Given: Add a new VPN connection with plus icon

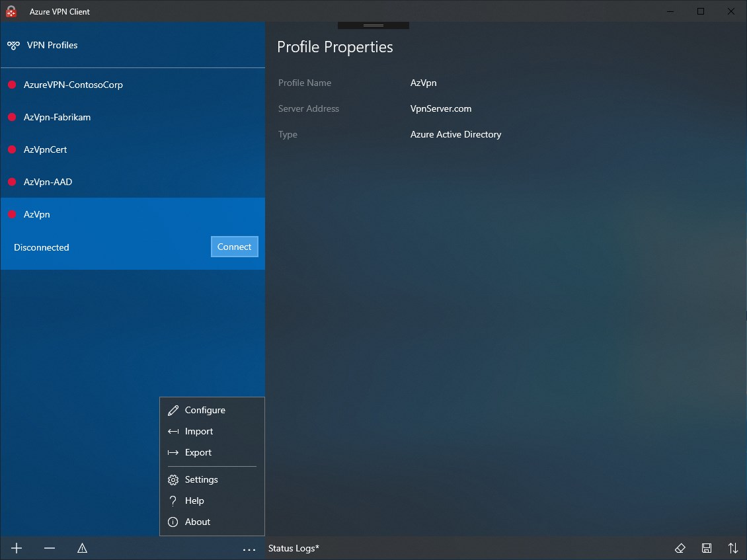Looking at the screenshot, I should (x=16, y=548).
